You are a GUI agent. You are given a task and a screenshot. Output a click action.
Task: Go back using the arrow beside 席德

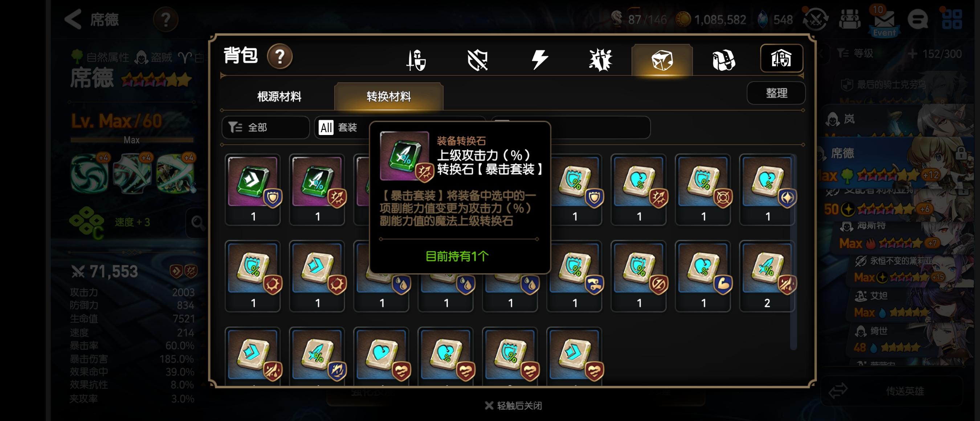pyautogui.click(x=73, y=19)
